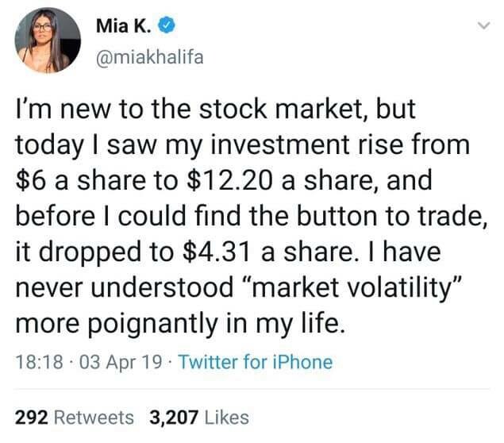The width and height of the screenshot is (504, 443).
Task: View the 3,207 Likes list
Action: pos(199,418)
